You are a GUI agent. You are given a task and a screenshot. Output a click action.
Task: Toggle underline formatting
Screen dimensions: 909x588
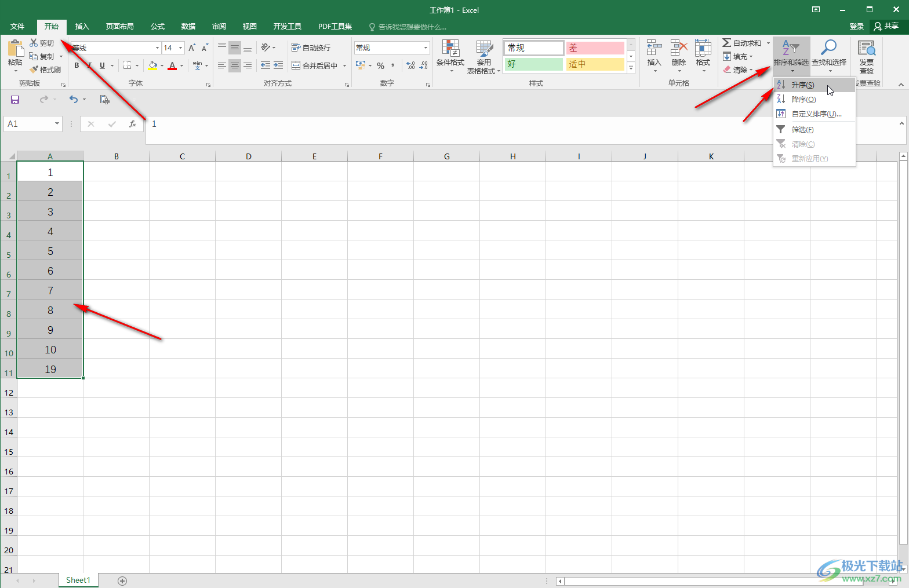103,65
